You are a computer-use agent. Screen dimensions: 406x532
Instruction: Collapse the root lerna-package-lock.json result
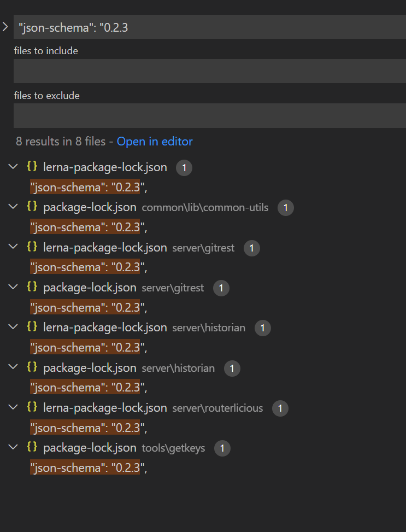pos(13,167)
